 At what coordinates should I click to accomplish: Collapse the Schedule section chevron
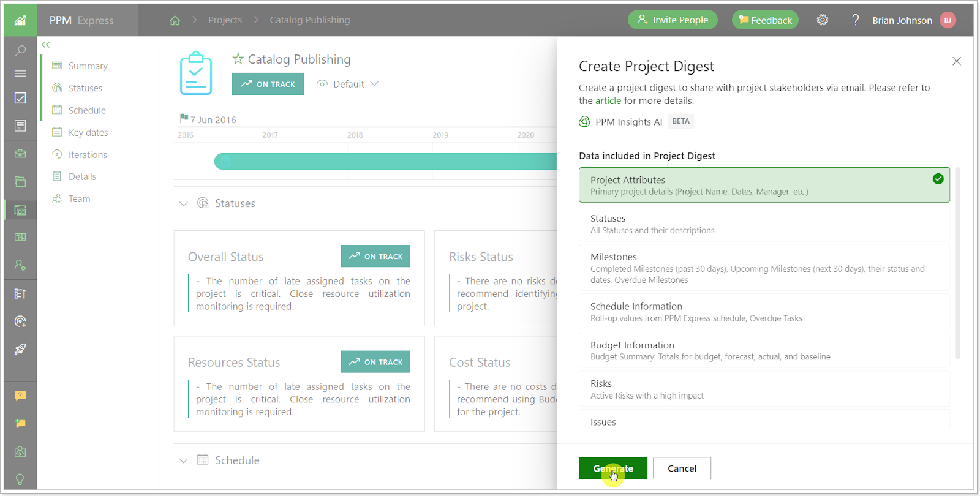183,460
